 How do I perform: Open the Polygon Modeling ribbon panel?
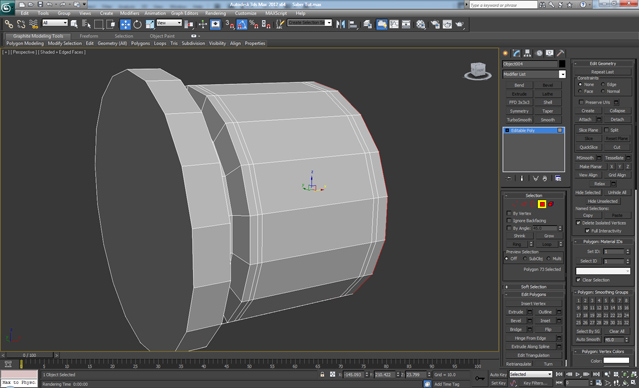click(24, 43)
